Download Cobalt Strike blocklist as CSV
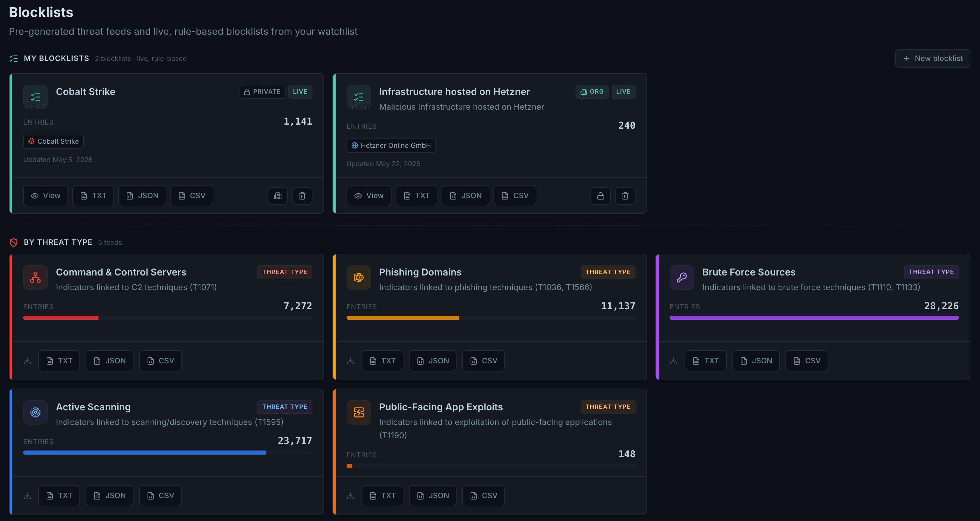Screen dimensions: 980x521 point(192,195)
